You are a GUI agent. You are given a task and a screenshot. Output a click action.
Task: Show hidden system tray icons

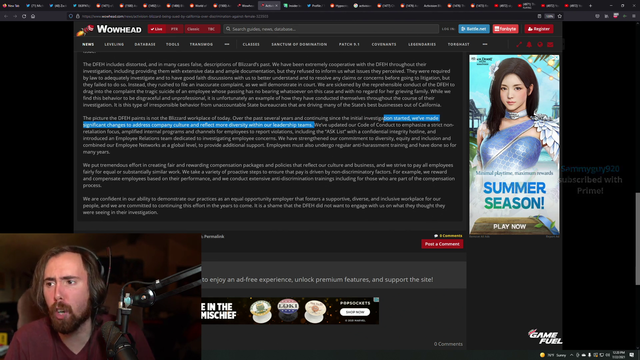click(x=571, y=355)
